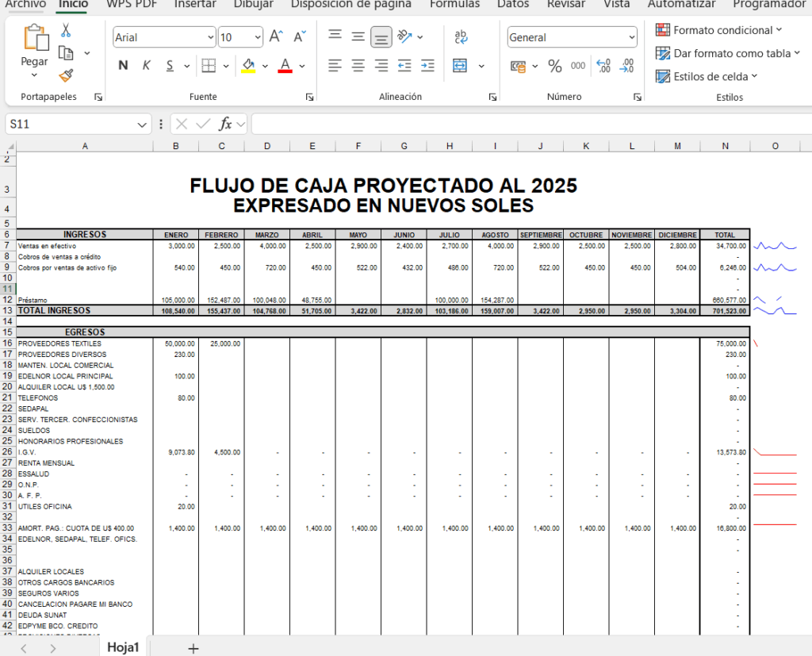Decrease font size with the small A icon
This screenshot has height=656, width=812.
pos(299,36)
